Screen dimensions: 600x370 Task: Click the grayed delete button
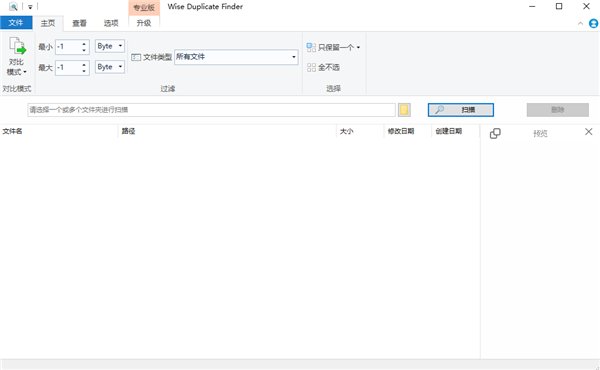558,110
